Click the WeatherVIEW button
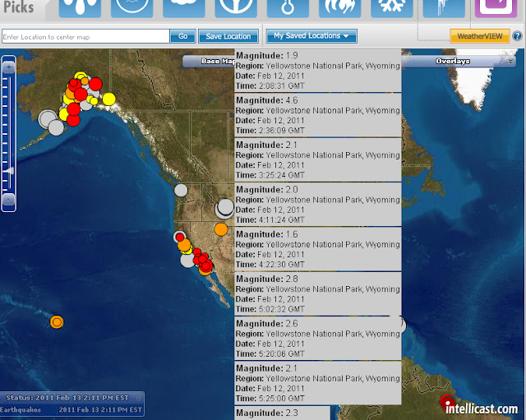Image resolution: width=526 pixels, height=420 pixels. (x=480, y=36)
